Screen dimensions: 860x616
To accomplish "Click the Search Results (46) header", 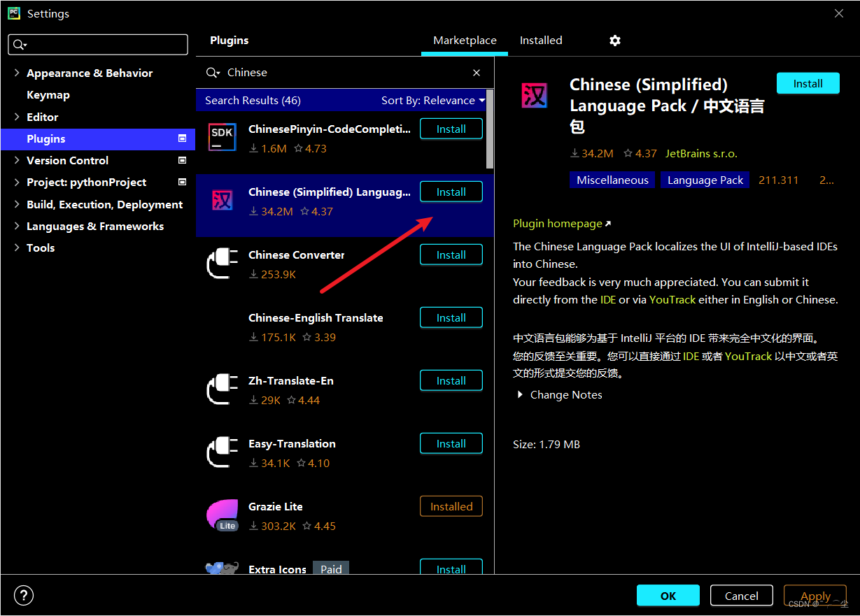I will [x=253, y=101].
